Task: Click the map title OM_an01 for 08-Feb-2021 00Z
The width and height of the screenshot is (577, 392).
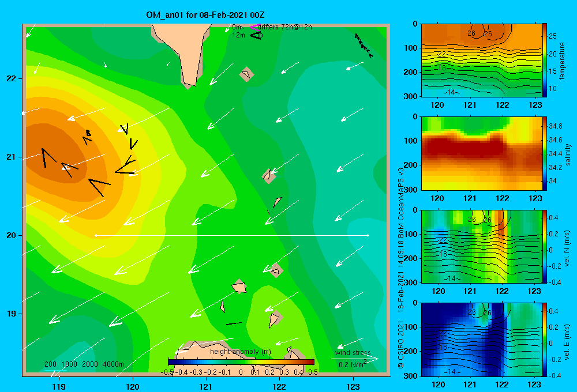Action: (205, 15)
